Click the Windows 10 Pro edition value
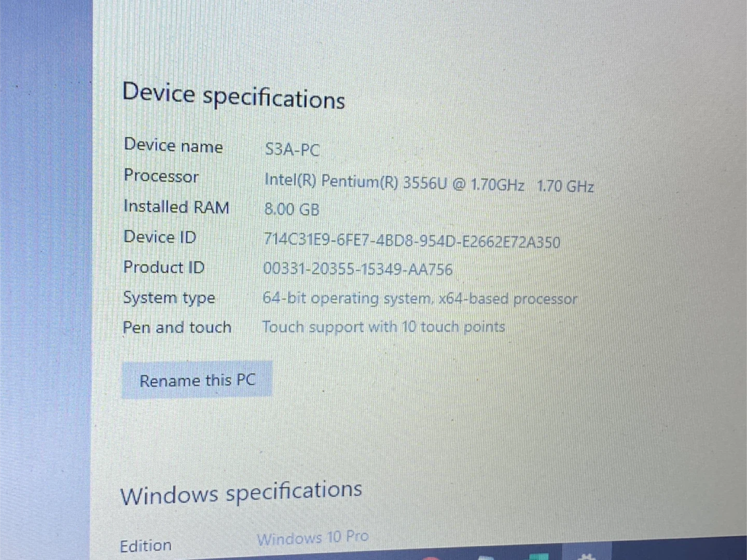747x560 pixels. pyautogui.click(x=313, y=538)
